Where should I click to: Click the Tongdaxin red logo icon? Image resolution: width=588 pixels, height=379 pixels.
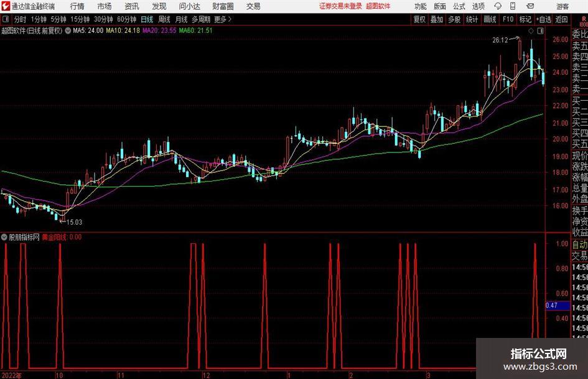(6, 6)
